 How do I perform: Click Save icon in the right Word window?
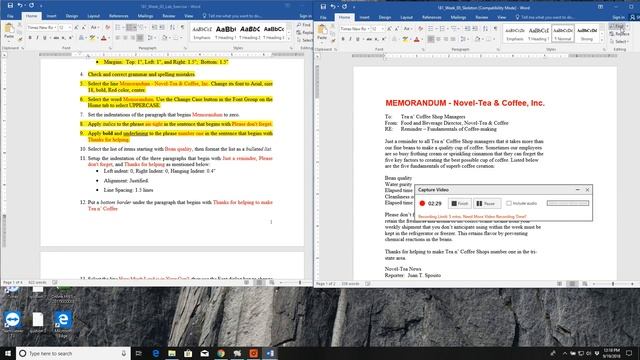323,7
